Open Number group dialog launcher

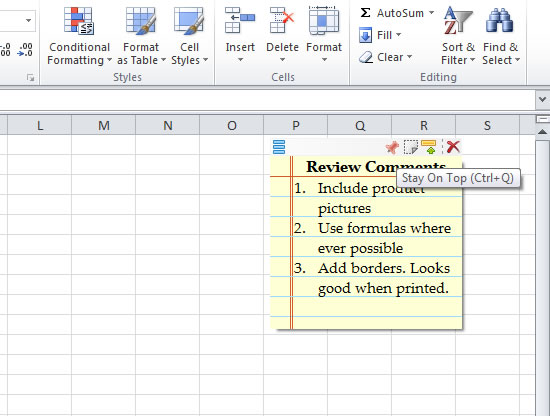31,78
